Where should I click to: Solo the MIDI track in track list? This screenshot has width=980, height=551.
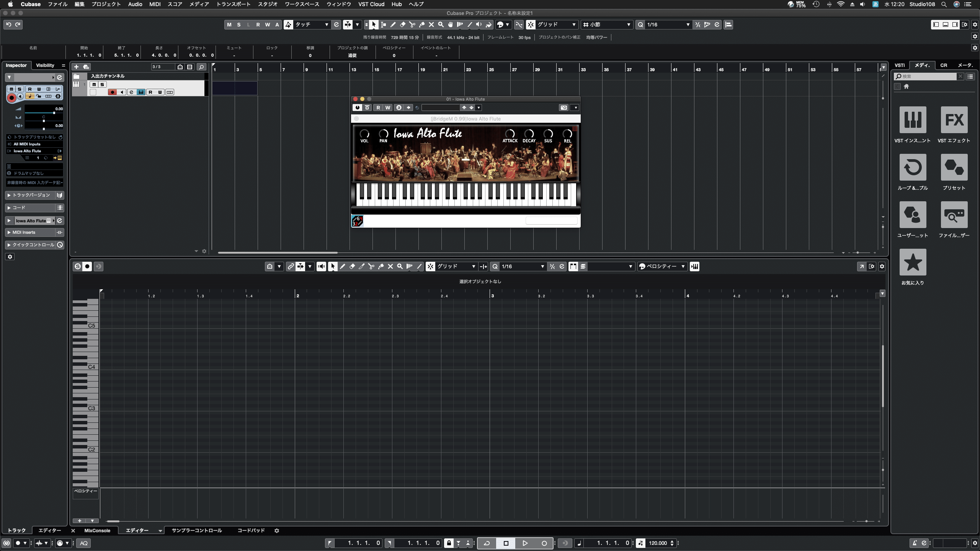102,85
